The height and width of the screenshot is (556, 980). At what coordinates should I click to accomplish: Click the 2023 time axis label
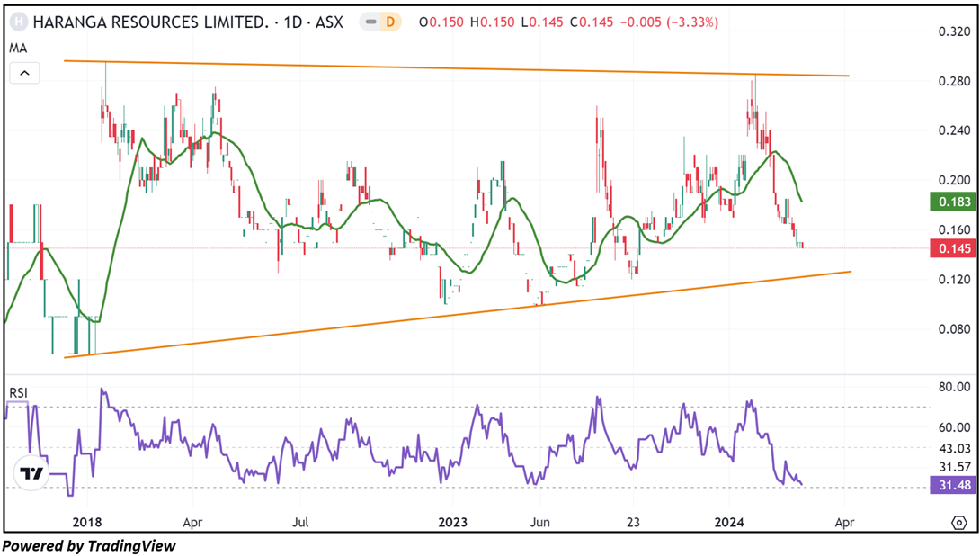pyautogui.click(x=452, y=522)
